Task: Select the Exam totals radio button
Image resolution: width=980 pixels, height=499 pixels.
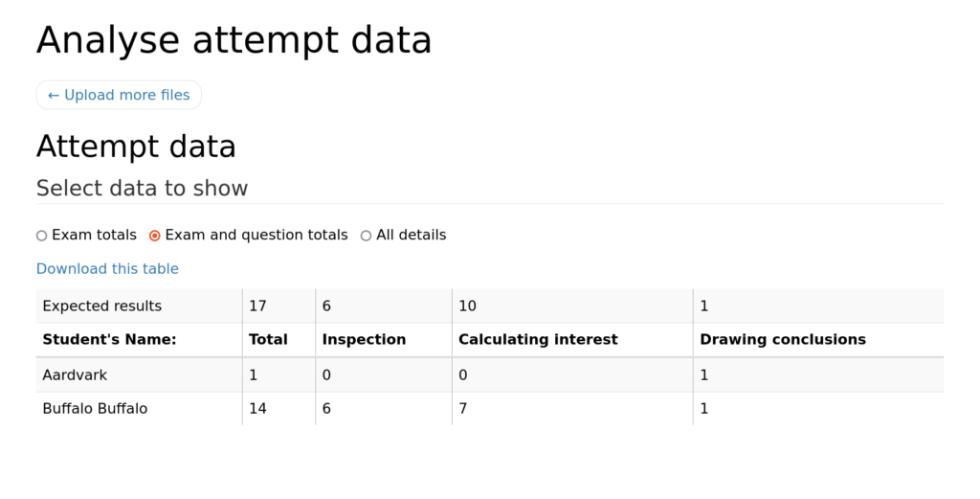Action: (42, 236)
